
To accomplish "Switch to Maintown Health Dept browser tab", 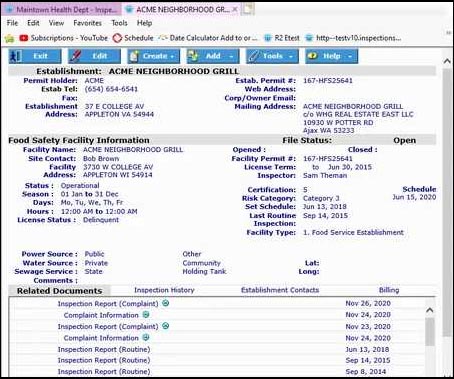I will click(62, 10).
